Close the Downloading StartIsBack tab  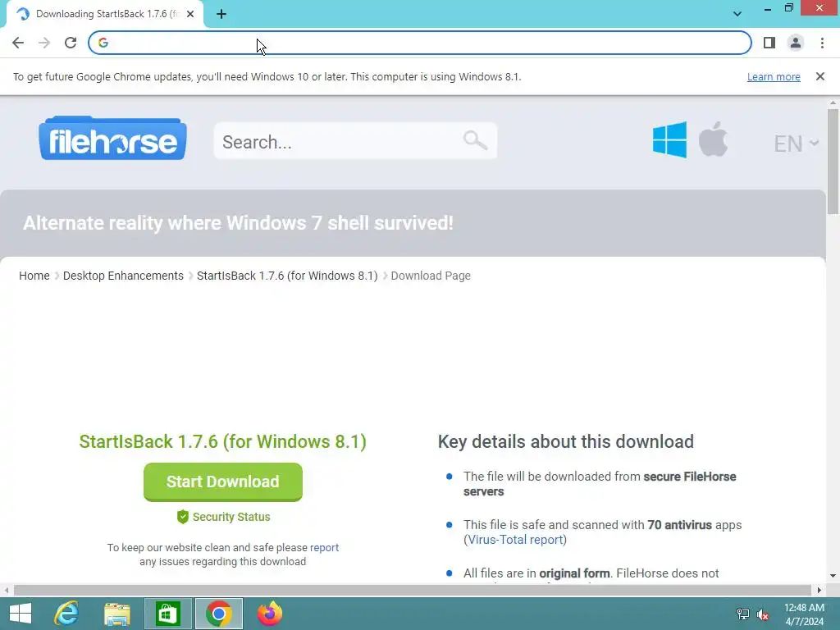190,14
